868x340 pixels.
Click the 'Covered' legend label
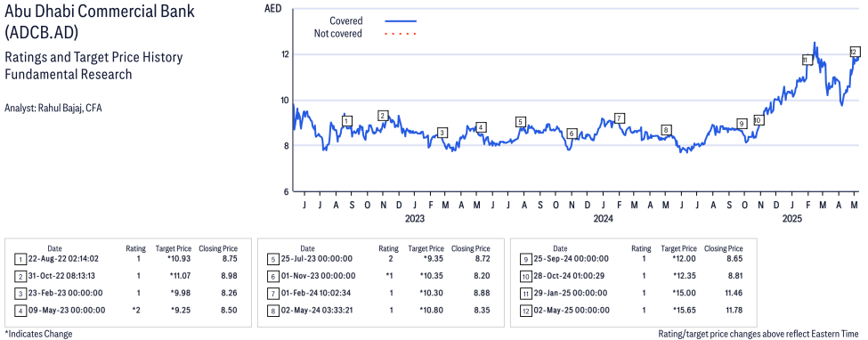click(x=346, y=21)
